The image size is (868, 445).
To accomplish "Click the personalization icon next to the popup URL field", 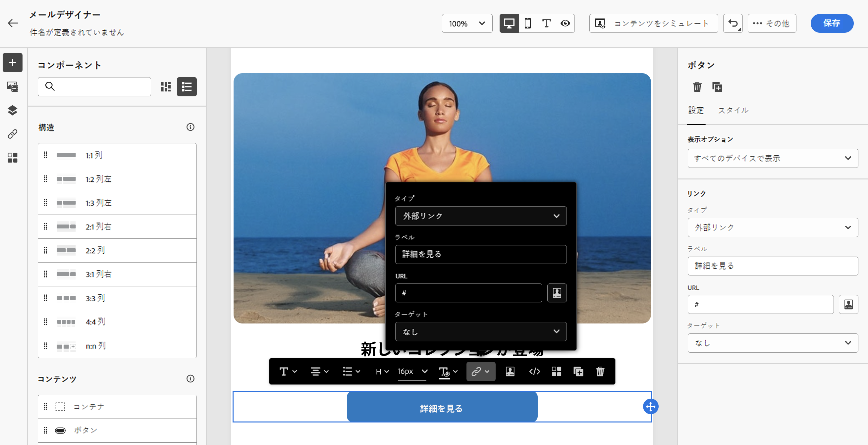I will pyautogui.click(x=557, y=293).
